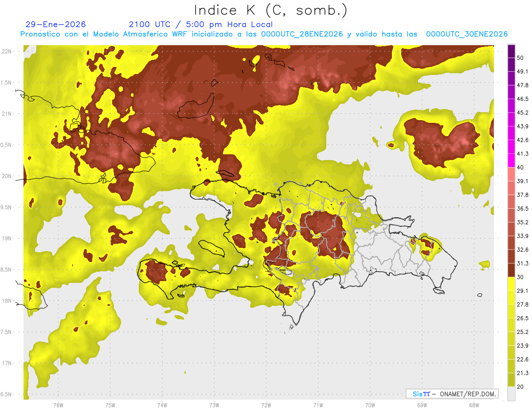Pick the salmon legend band between 39.1 and 40
This screenshot has height=411, width=532.
click(511, 174)
